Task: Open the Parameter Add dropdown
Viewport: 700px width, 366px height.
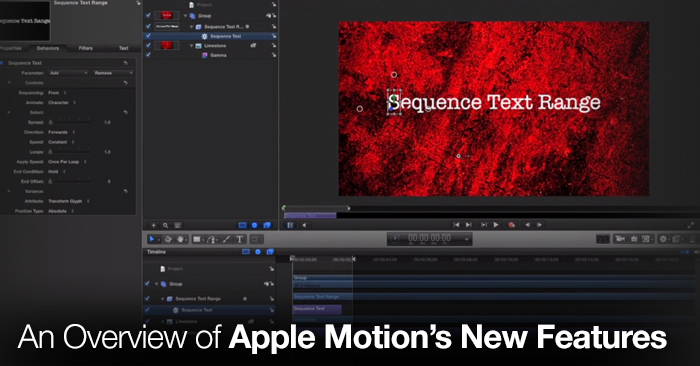Action: 68,73
